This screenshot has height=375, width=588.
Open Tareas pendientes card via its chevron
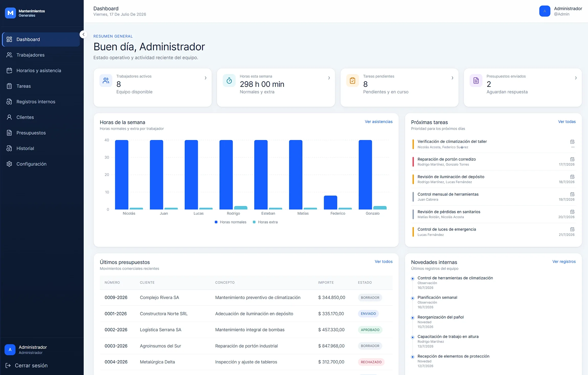tap(452, 78)
